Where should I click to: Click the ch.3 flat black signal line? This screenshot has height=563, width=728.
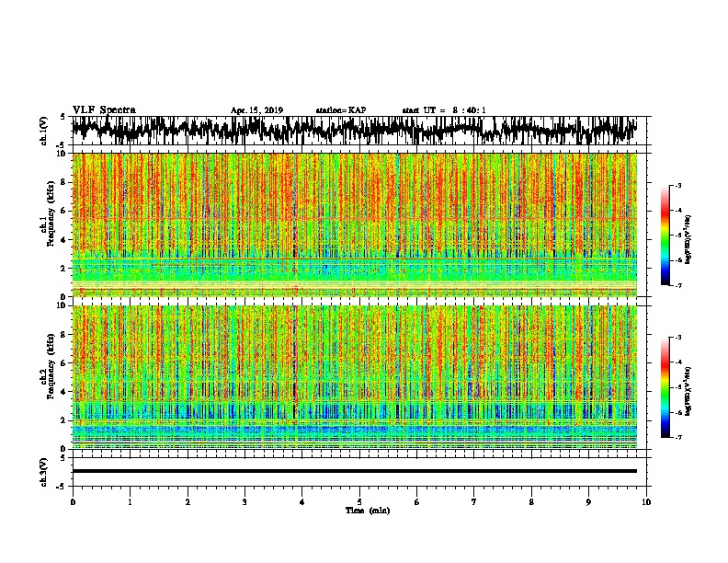tap(355, 471)
